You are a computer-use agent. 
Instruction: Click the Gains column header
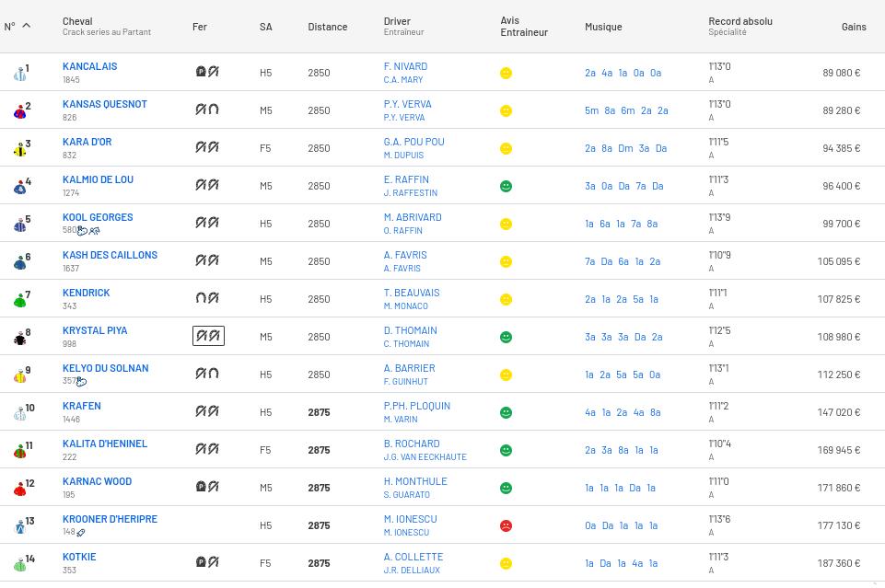pos(853,27)
